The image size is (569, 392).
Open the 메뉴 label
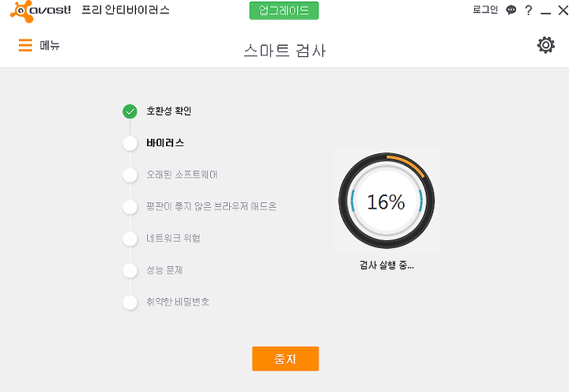coord(50,45)
